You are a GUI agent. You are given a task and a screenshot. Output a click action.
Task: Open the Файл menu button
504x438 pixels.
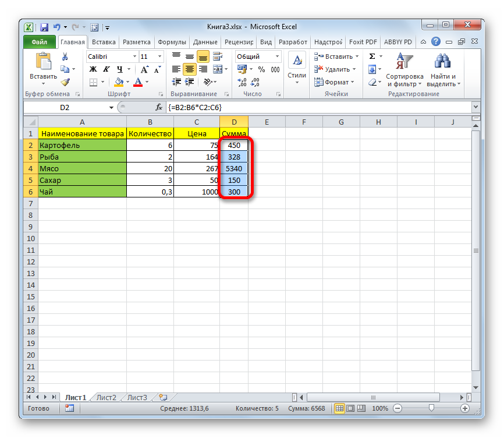[x=40, y=42]
